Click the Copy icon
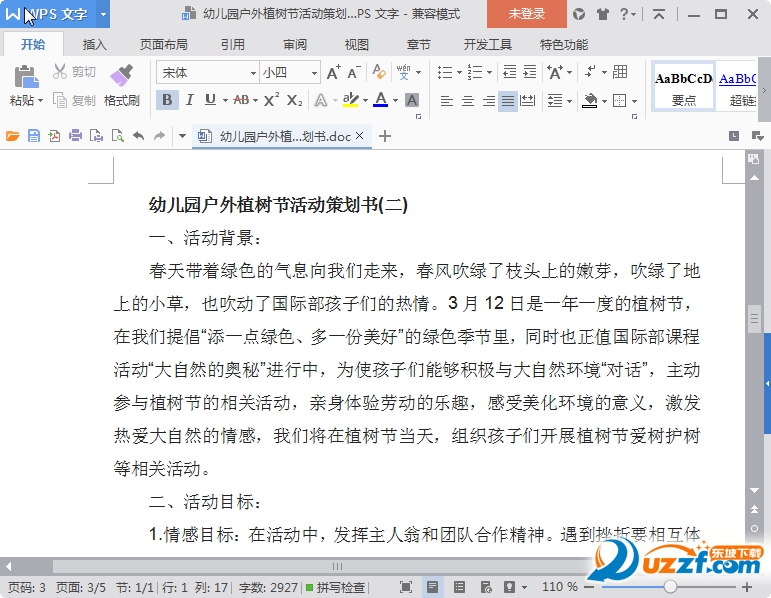The height and width of the screenshot is (598, 771). tap(59, 100)
